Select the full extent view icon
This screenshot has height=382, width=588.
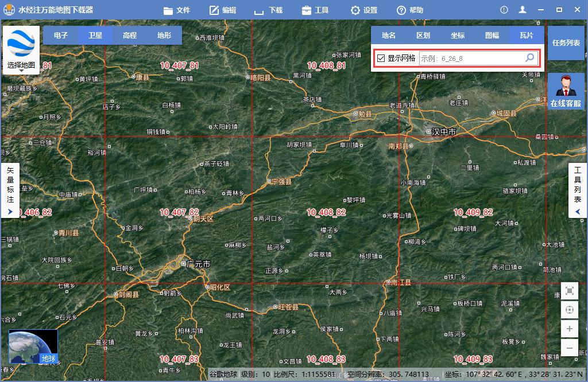(569, 291)
